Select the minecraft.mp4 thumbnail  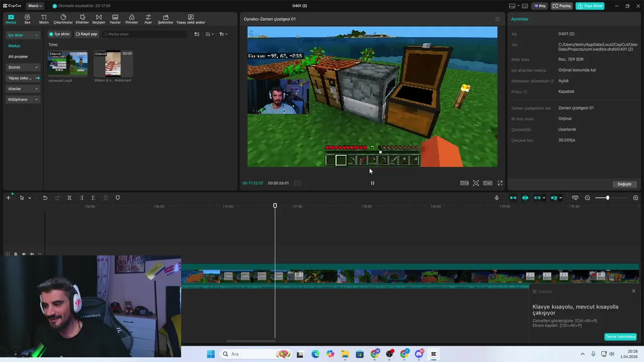tap(67, 63)
